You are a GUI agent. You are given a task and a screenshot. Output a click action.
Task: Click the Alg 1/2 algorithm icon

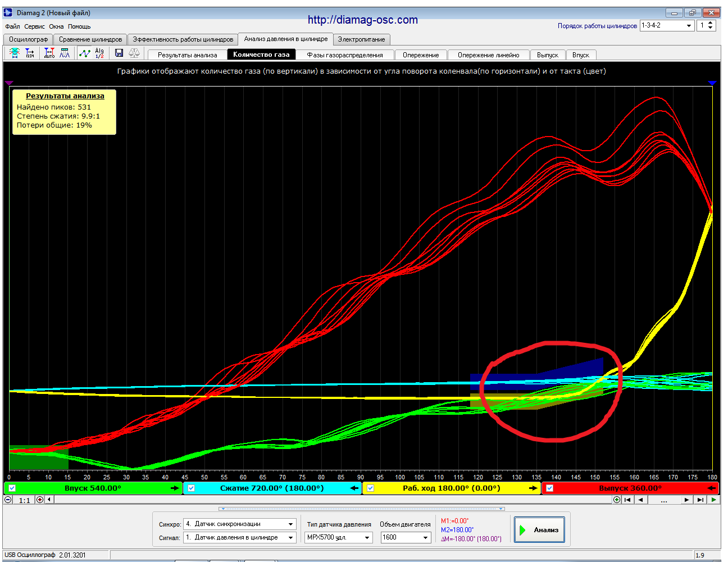tap(99, 53)
